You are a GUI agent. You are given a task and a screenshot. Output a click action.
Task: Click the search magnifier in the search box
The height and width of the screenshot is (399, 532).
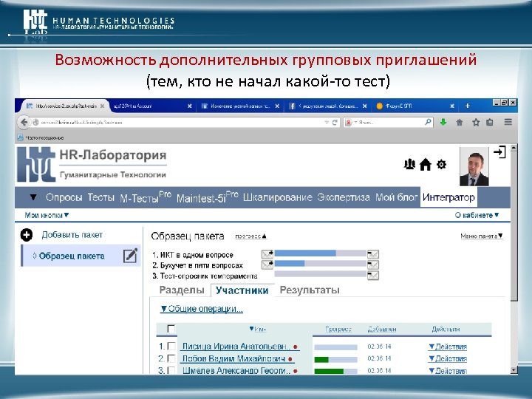point(428,122)
